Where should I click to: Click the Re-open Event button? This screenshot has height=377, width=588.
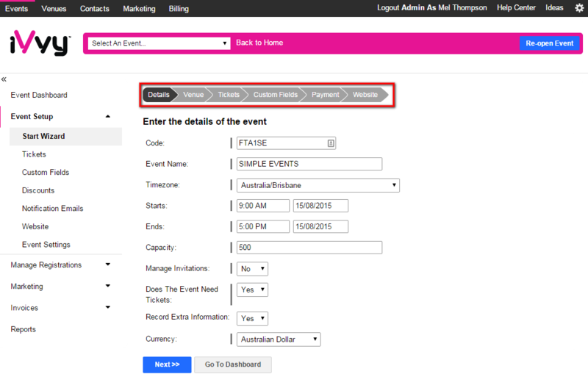pyautogui.click(x=549, y=43)
